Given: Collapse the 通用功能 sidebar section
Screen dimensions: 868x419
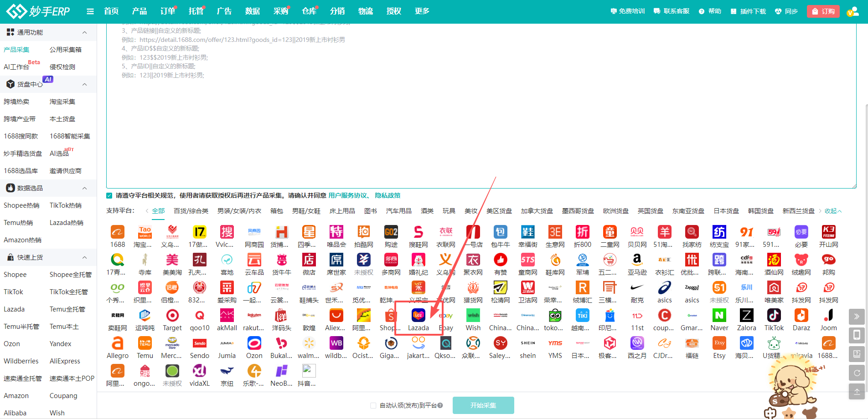Looking at the screenshot, I should point(84,32).
